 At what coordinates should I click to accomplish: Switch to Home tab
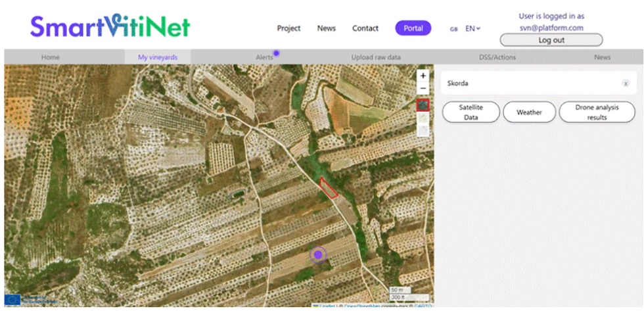tap(50, 57)
